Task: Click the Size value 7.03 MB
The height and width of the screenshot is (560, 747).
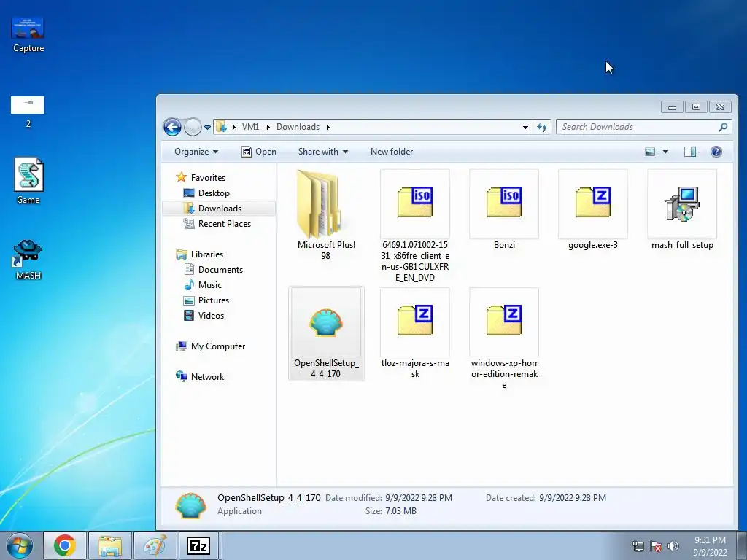Action: click(x=400, y=511)
